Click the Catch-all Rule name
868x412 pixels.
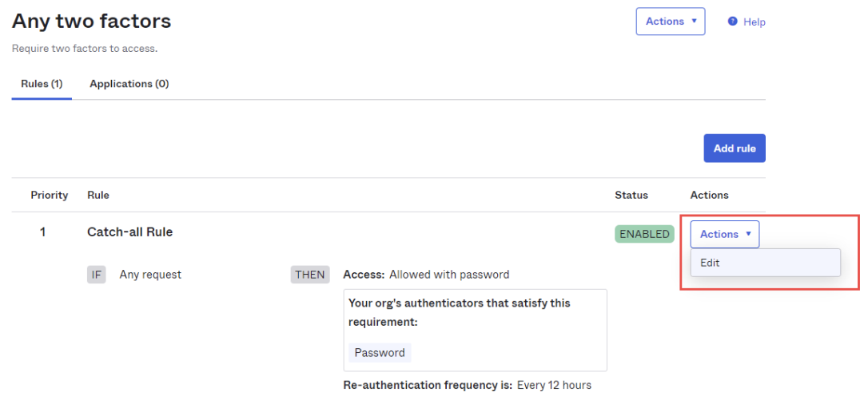(x=129, y=232)
